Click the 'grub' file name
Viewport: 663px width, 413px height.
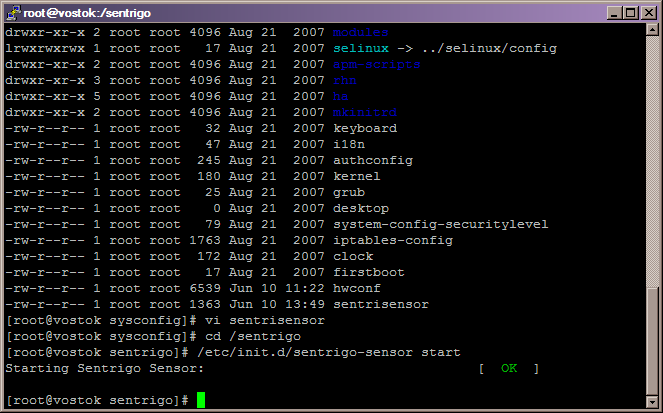(348, 193)
